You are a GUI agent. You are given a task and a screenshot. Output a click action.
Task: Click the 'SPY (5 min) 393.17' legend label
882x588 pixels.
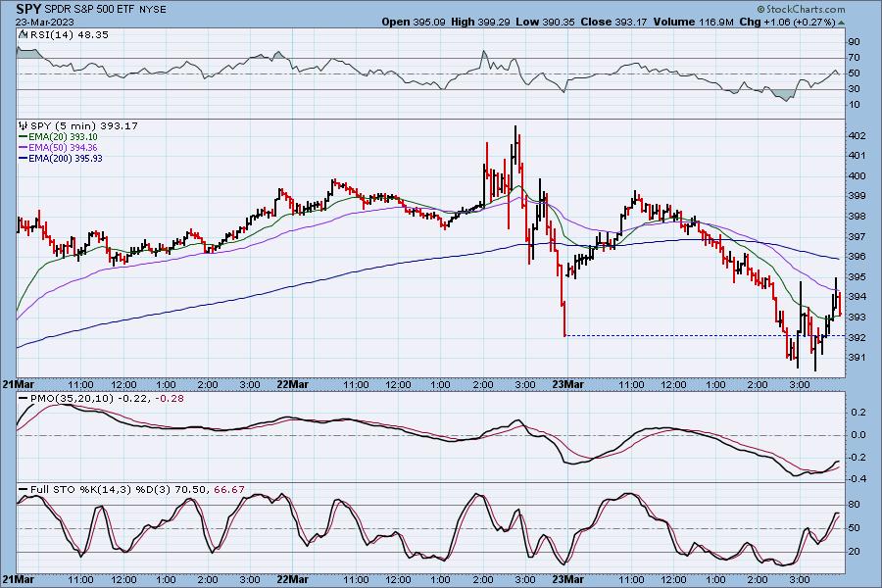click(84, 126)
